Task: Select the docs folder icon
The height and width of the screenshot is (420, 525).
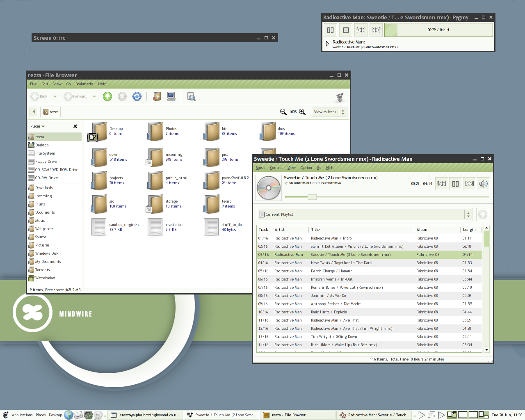Action: (268, 131)
